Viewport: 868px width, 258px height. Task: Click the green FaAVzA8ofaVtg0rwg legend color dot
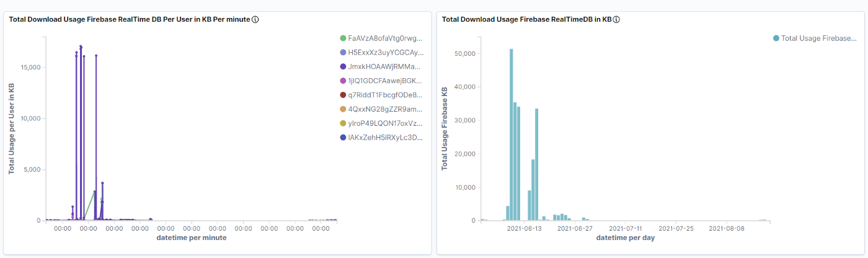pyautogui.click(x=343, y=38)
